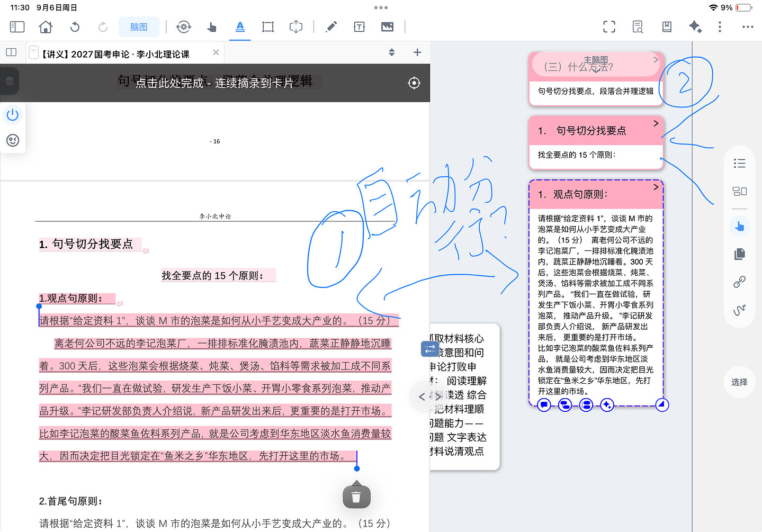Viewport: 762px width, 532px height.
Task: Undo the last action
Action: click(75, 26)
